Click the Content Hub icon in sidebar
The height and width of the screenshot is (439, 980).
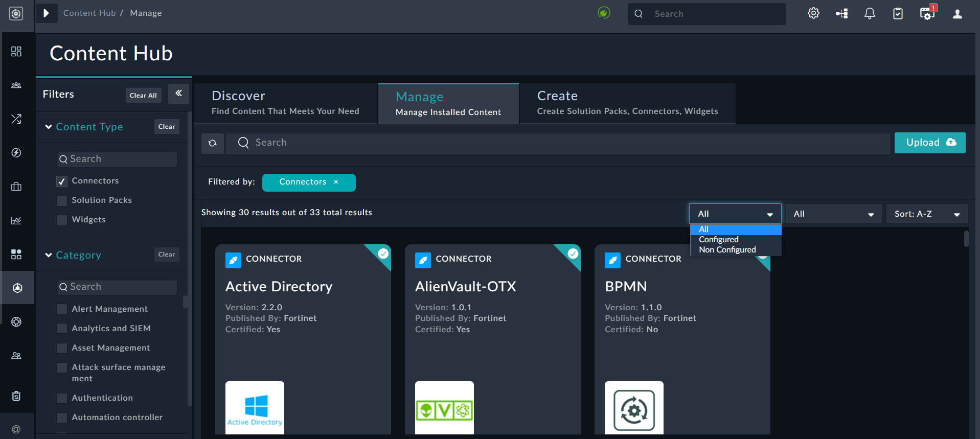17,288
